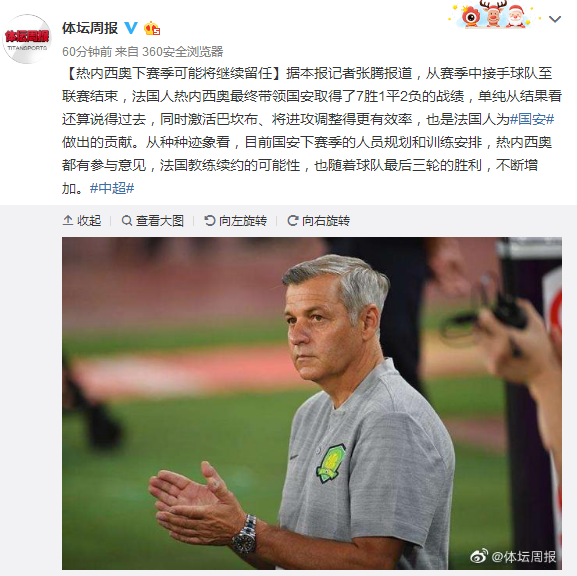The width and height of the screenshot is (577, 576).
Task: Click the blue verified V badge
Action: coord(131,28)
